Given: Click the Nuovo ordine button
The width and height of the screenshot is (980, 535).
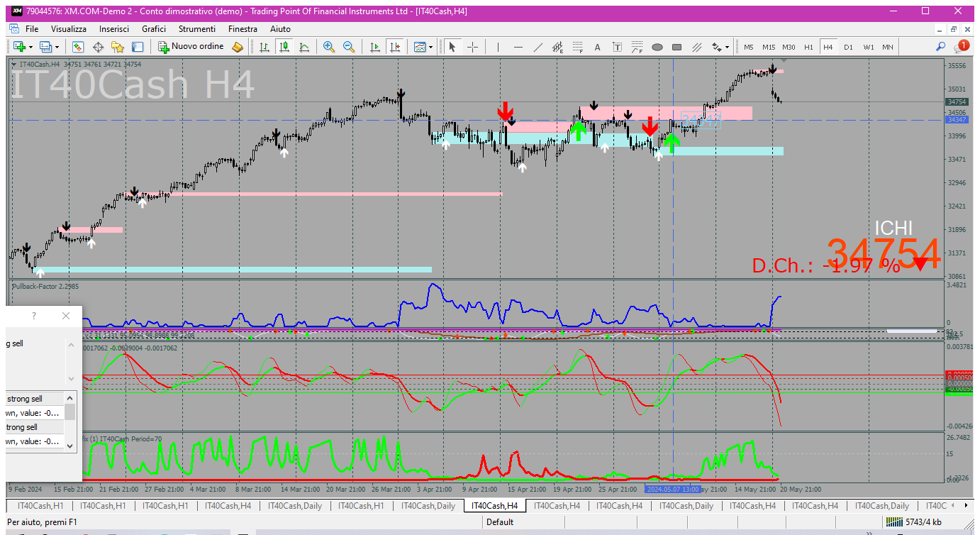Looking at the screenshot, I should point(191,47).
